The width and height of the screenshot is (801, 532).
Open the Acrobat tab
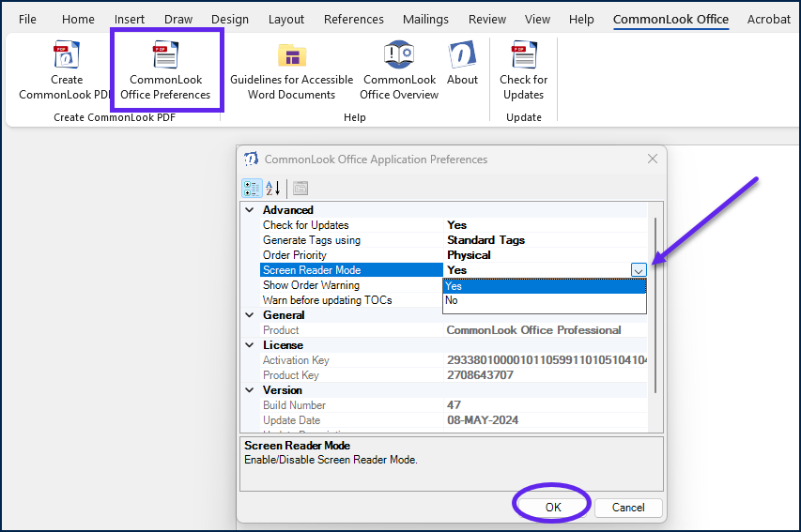[x=769, y=20]
